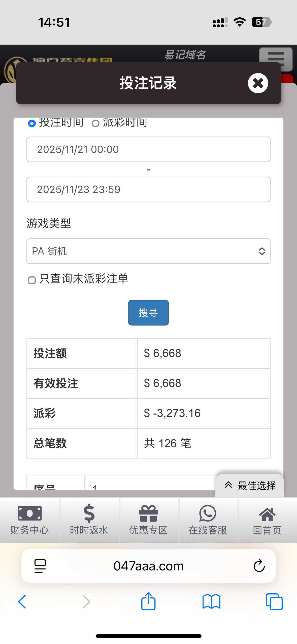The image size is (297, 644).
Task: Close the 投注记录 dialog
Action: [x=258, y=83]
